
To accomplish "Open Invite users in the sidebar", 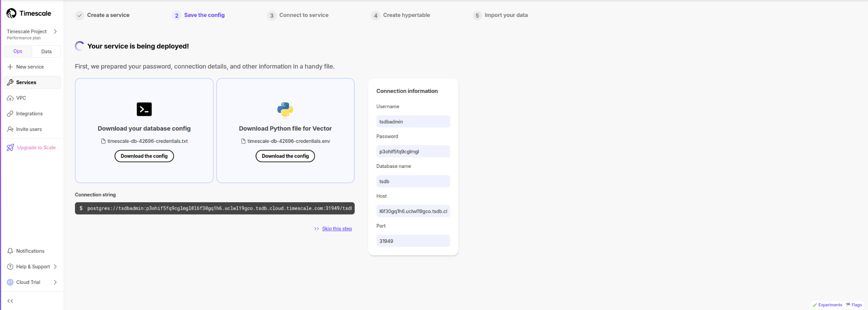I will point(28,129).
